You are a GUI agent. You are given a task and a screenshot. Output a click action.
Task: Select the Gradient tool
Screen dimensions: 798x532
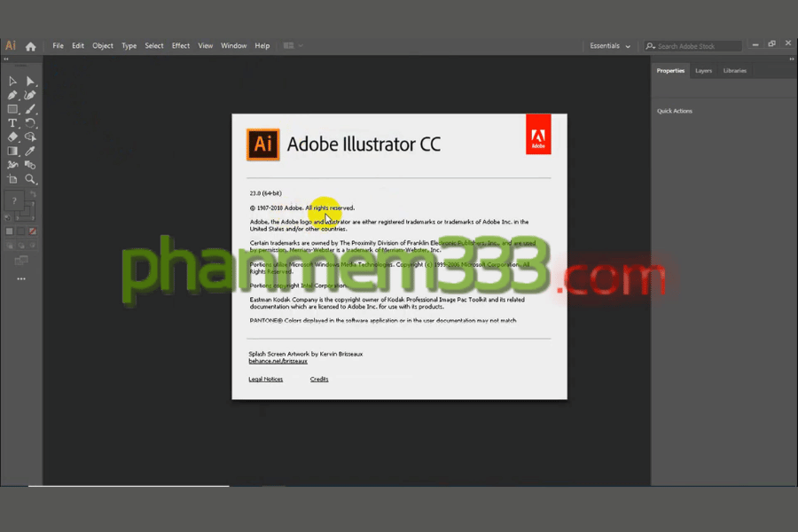coord(12,151)
